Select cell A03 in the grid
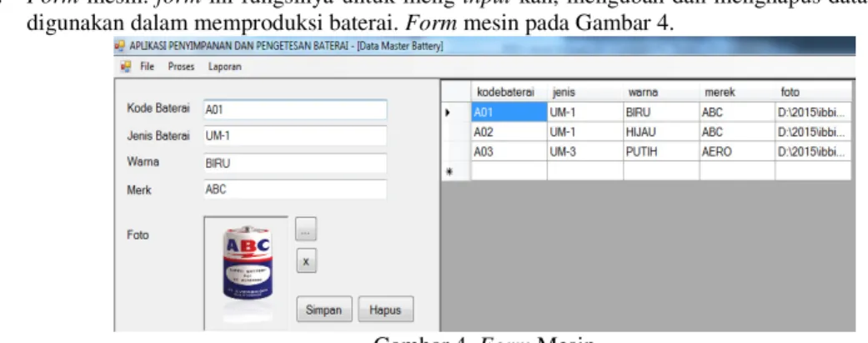 [x=509, y=151]
